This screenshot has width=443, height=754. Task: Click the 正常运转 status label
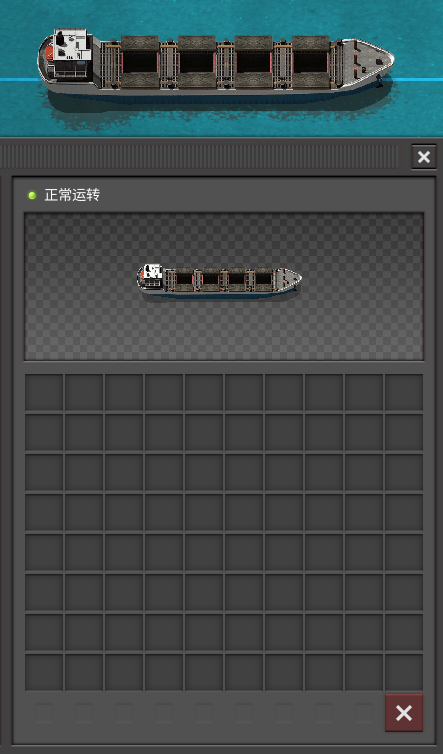pyautogui.click(x=72, y=195)
